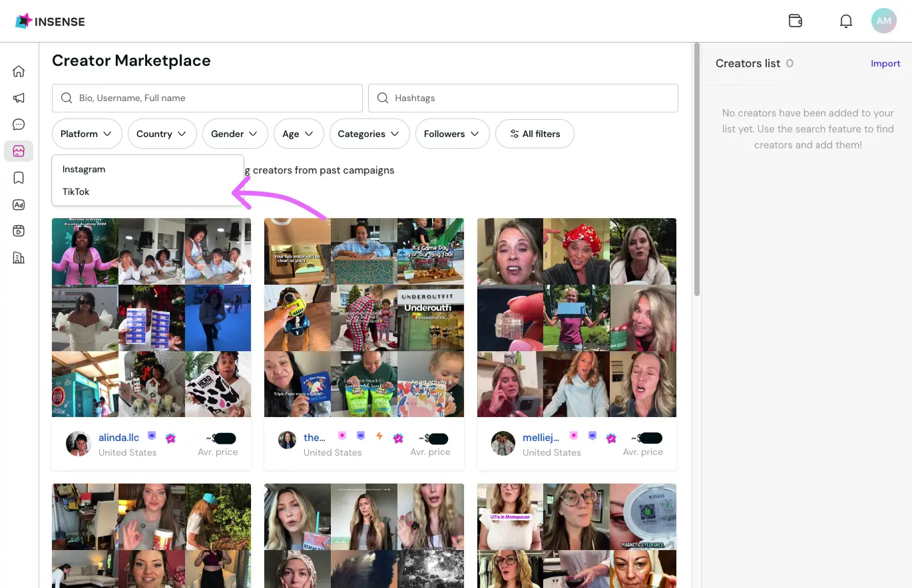Image resolution: width=912 pixels, height=588 pixels.
Task: Open the Home sidebar icon
Action: (18, 71)
